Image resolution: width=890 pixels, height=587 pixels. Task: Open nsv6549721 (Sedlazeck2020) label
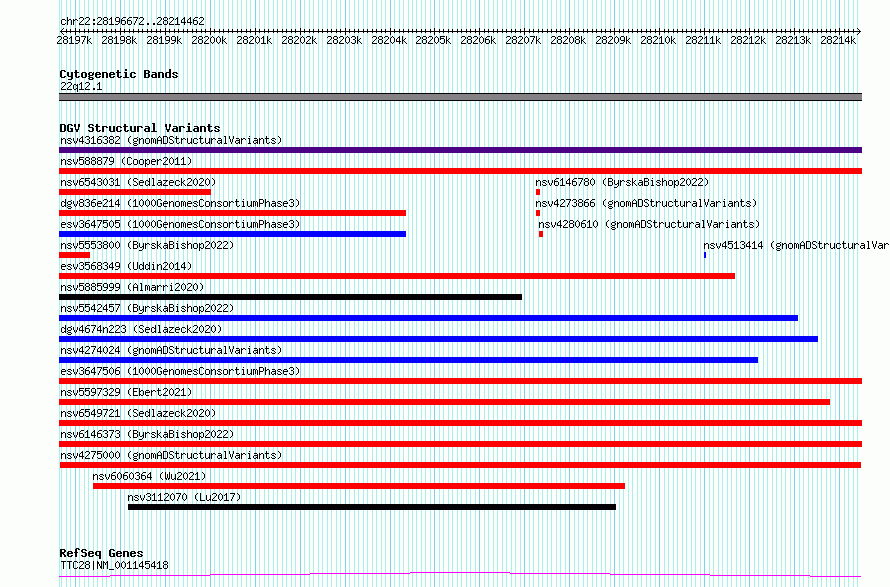pos(138,413)
